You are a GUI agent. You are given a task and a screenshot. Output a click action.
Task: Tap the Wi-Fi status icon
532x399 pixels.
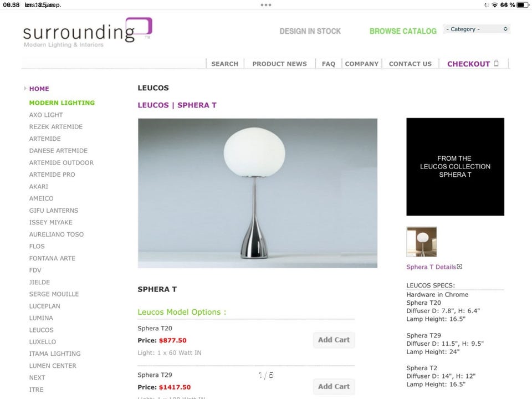point(495,5)
